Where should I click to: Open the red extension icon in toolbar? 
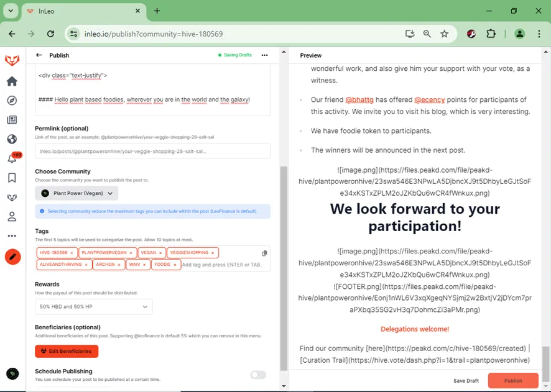click(x=471, y=34)
